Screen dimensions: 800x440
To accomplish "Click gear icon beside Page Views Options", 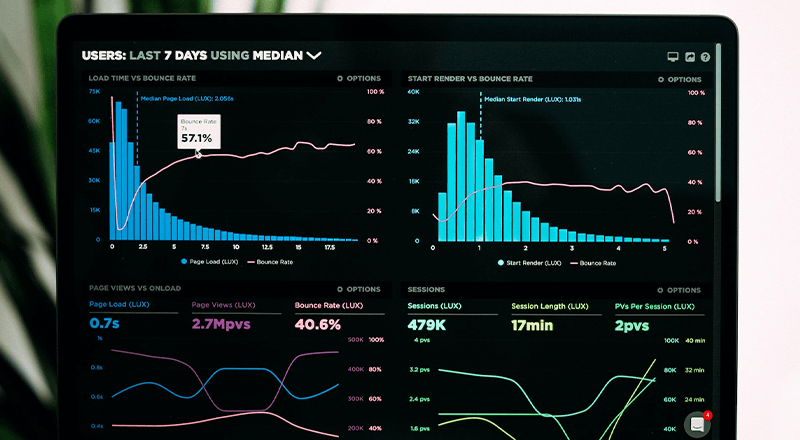I will pyautogui.click(x=340, y=289).
